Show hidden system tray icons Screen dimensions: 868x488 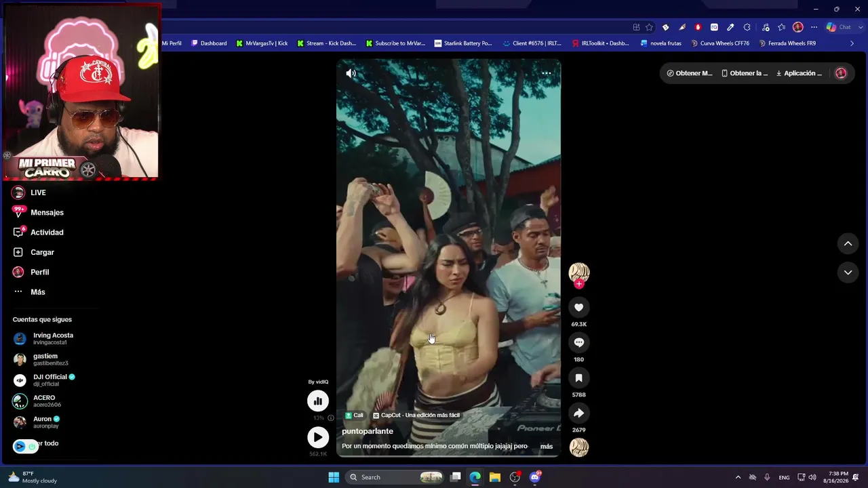click(x=738, y=477)
